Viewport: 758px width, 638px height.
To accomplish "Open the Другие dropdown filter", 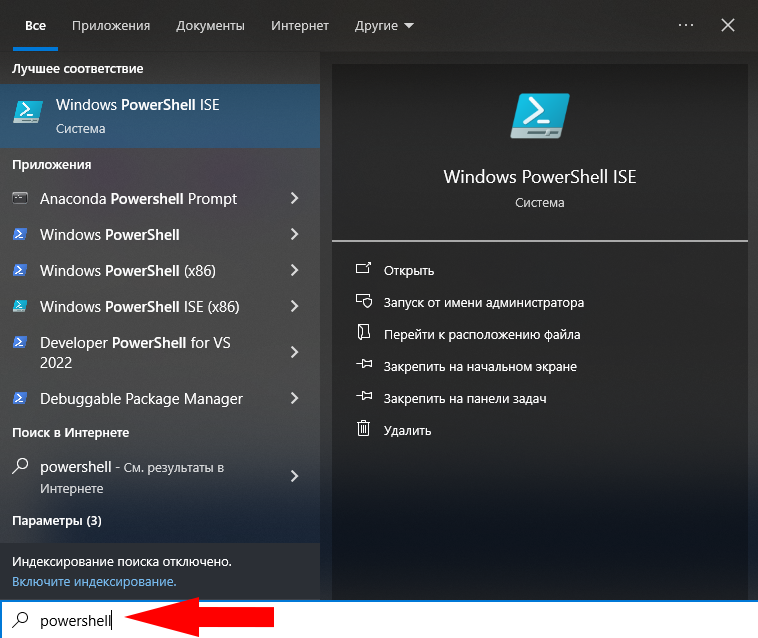I will point(384,25).
